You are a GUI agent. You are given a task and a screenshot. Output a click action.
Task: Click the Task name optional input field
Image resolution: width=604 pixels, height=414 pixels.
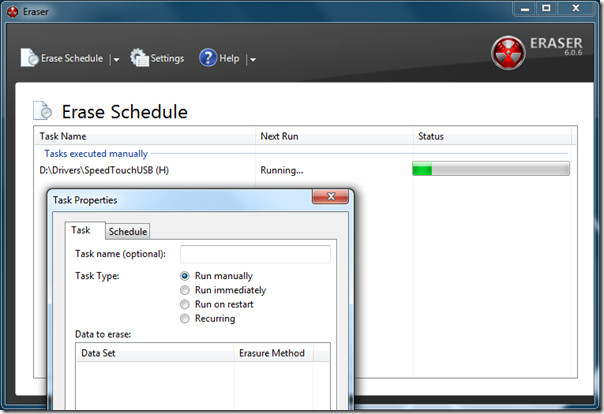coord(255,254)
